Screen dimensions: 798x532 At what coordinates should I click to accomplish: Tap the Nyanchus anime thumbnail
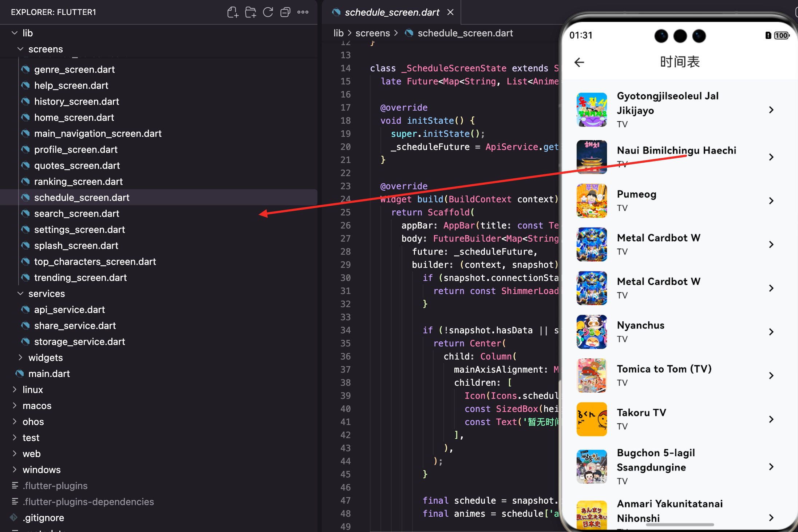592,332
